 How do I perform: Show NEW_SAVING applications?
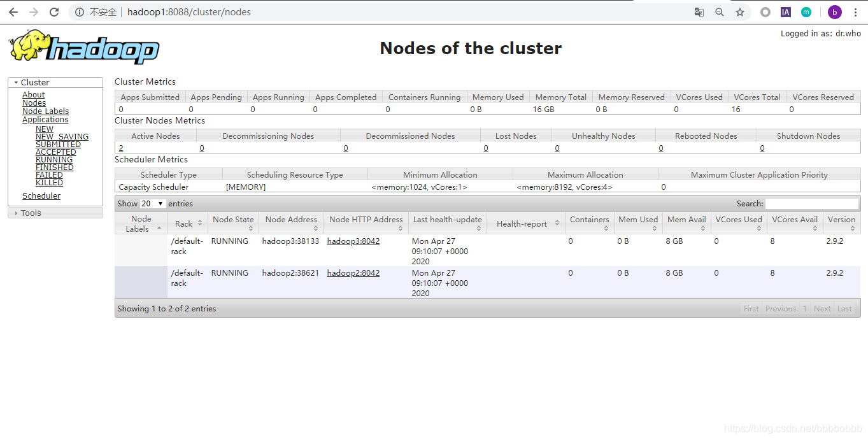click(x=62, y=136)
